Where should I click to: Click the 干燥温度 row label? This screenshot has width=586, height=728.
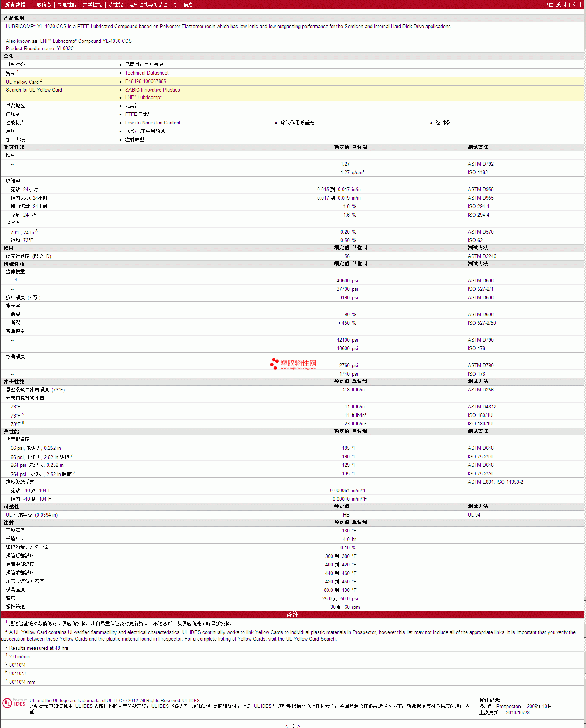pos(15,531)
